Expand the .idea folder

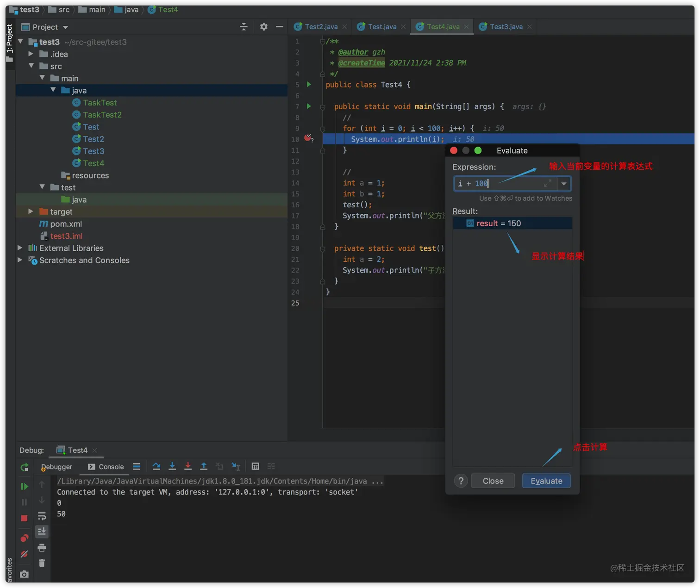coord(31,54)
